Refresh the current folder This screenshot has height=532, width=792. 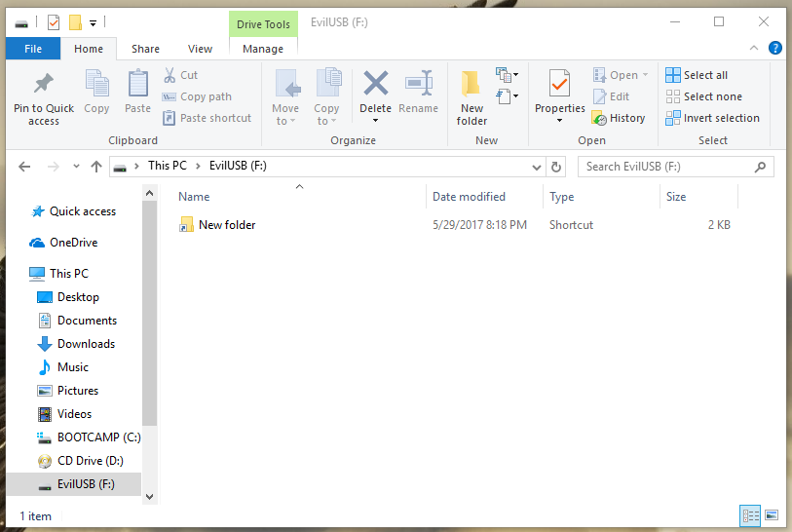coord(555,167)
